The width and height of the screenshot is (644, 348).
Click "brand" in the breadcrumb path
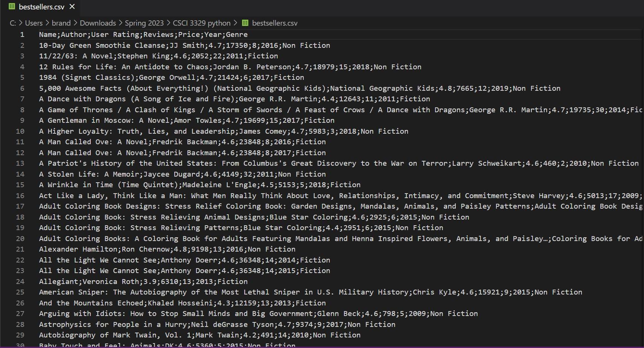tap(61, 23)
